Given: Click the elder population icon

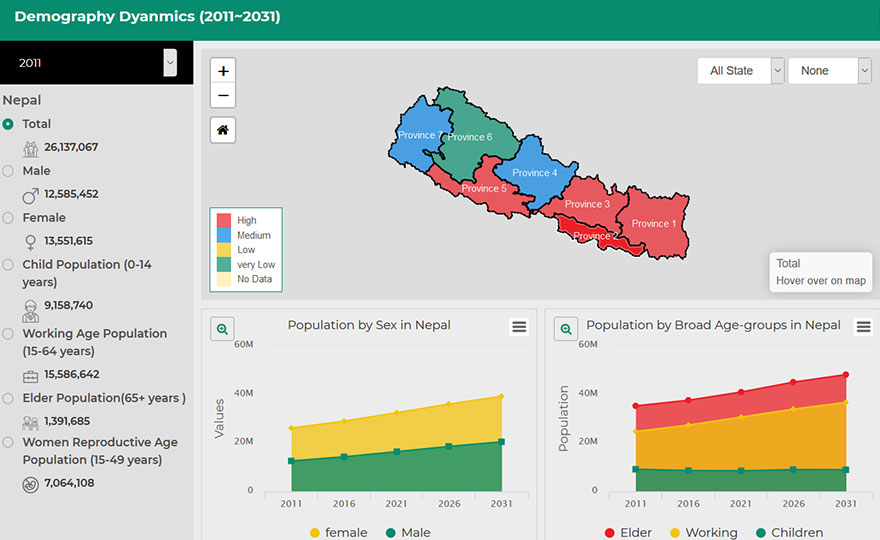Looking at the screenshot, I should (x=30, y=423).
